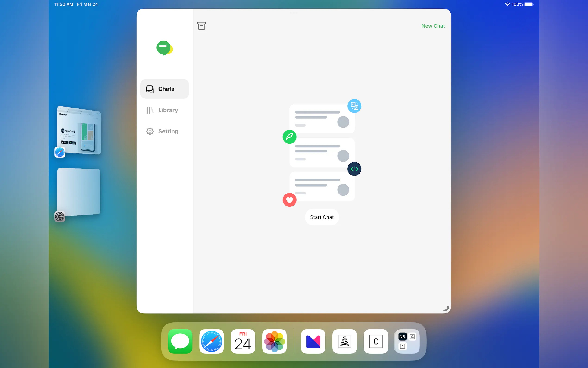
Task: Open Photos app in the dock
Action: tap(274, 341)
